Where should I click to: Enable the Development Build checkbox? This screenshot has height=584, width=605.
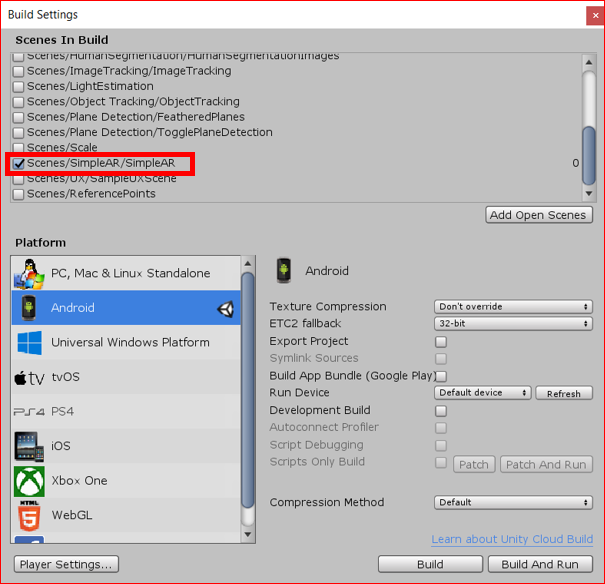pos(441,411)
